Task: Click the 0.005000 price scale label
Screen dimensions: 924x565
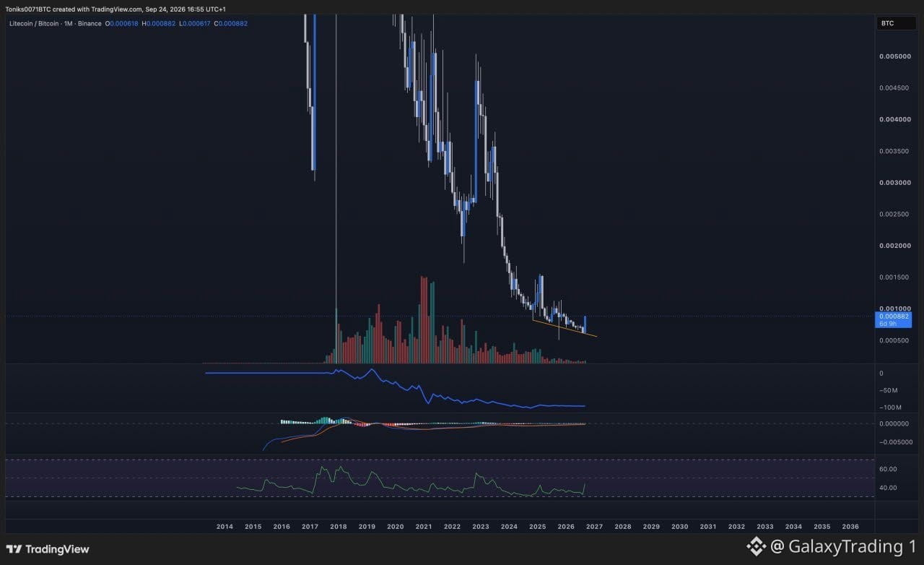Action: (x=894, y=56)
